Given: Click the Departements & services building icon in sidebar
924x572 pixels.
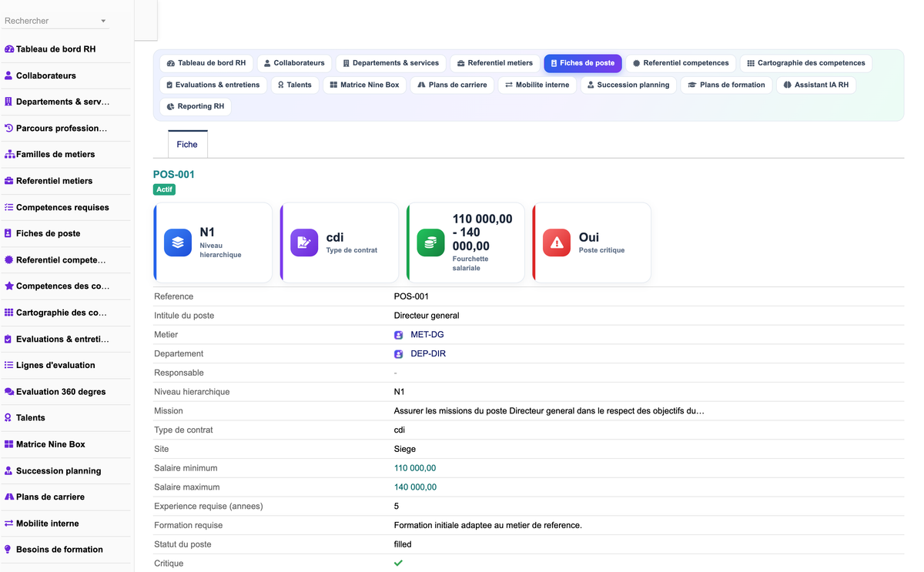Looking at the screenshot, I should [9, 102].
